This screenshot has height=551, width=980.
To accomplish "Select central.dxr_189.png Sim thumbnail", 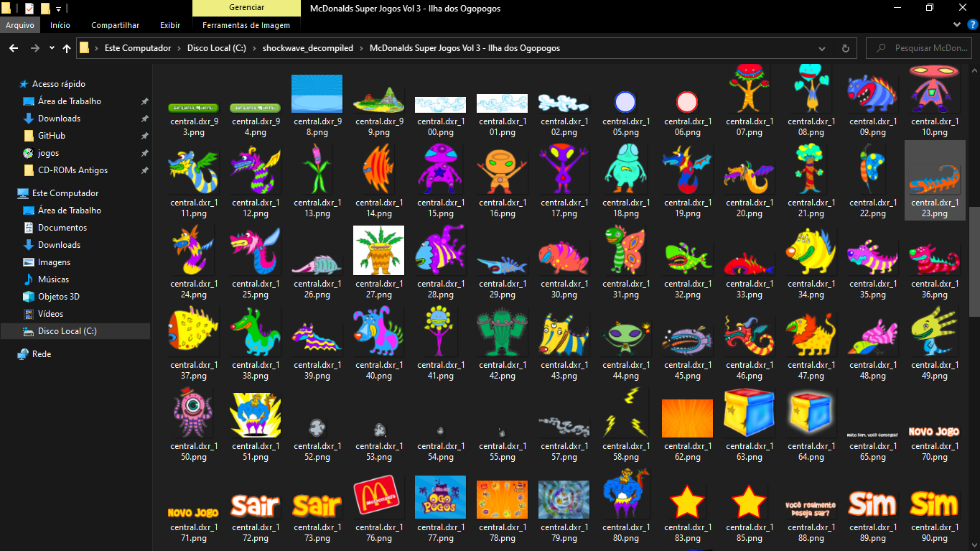I will [x=873, y=504].
